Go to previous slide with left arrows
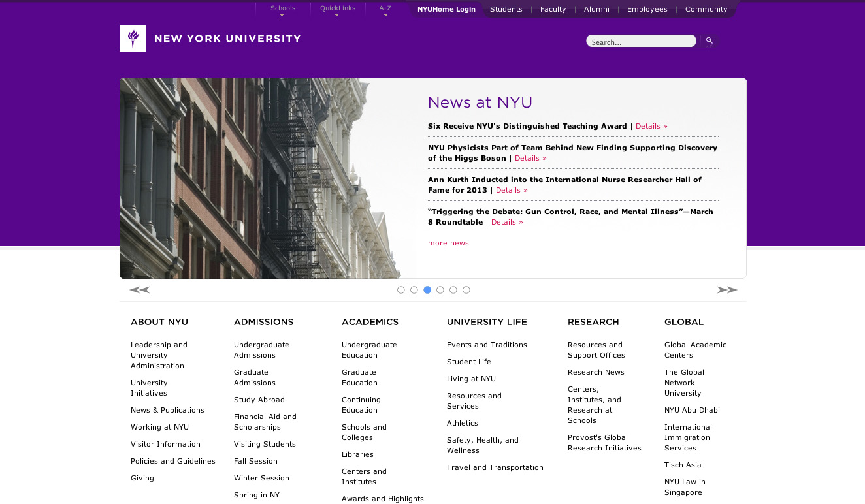Viewport: 865px width, 504px height. [x=139, y=290]
